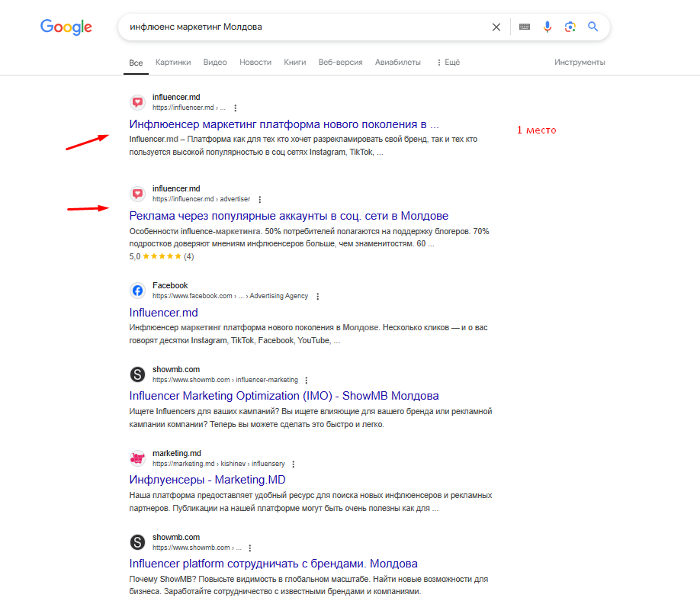Switch to the Новости tab
This screenshot has width=700, height=601.
(x=255, y=63)
